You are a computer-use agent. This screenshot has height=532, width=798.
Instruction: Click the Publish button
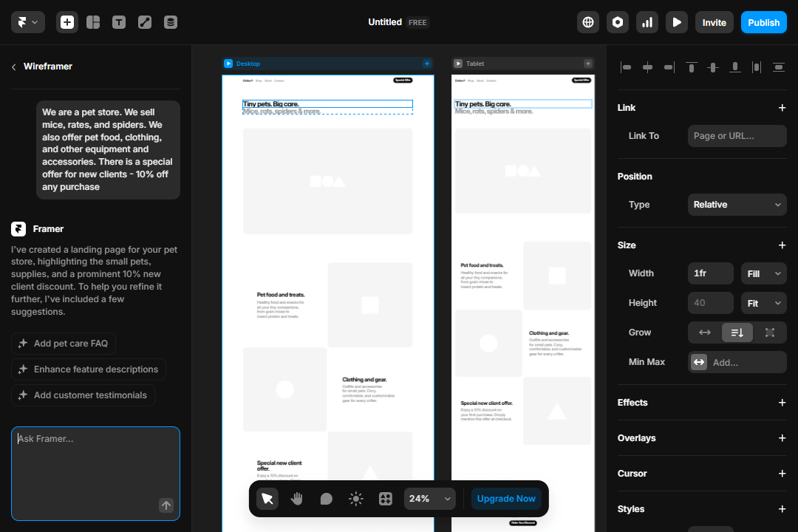(x=763, y=22)
